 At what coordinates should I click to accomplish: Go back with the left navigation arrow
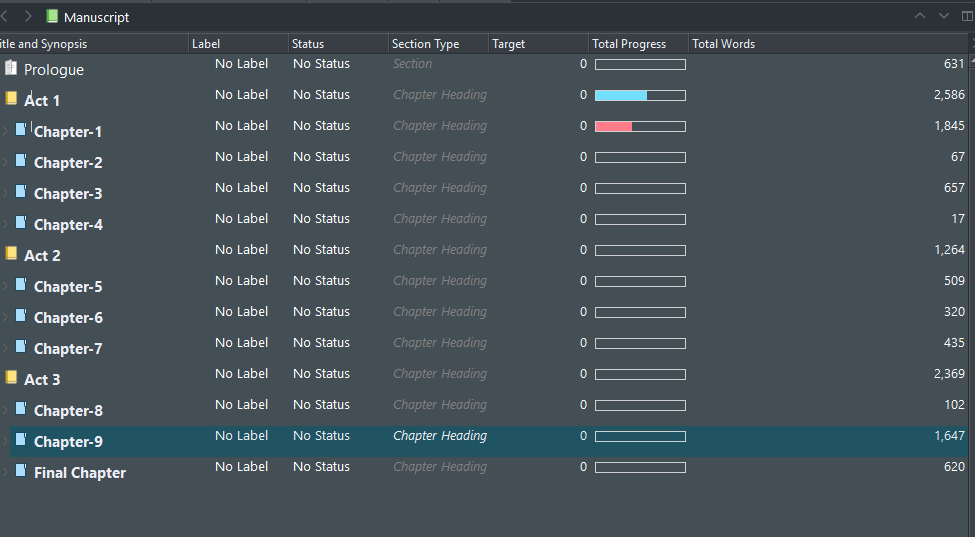[x=4, y=17]
